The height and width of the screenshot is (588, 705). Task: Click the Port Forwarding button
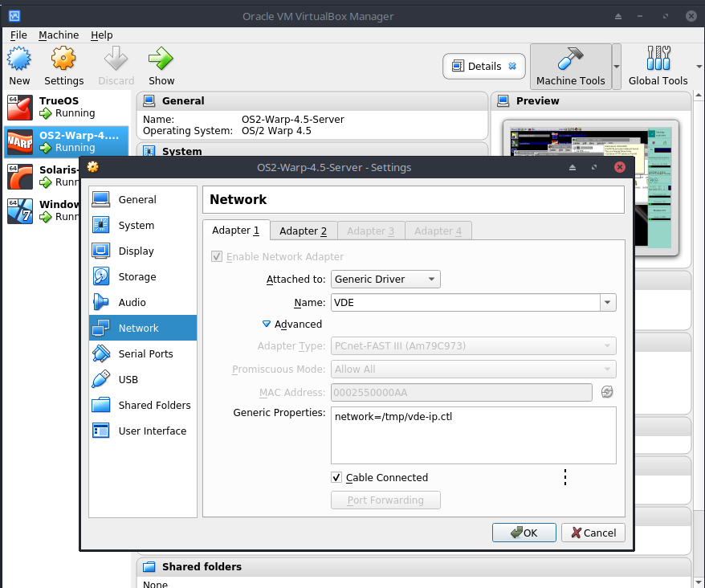click(x=385, y=500)
